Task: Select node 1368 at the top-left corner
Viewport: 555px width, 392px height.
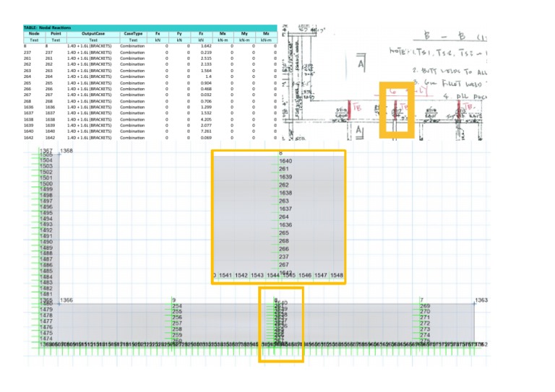Action: 66,151
